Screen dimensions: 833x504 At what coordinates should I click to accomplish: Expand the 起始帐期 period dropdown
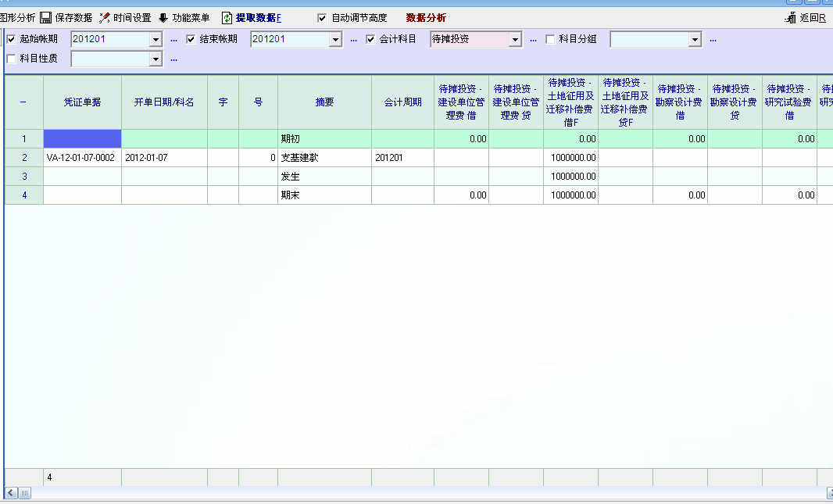click(156, 39)
